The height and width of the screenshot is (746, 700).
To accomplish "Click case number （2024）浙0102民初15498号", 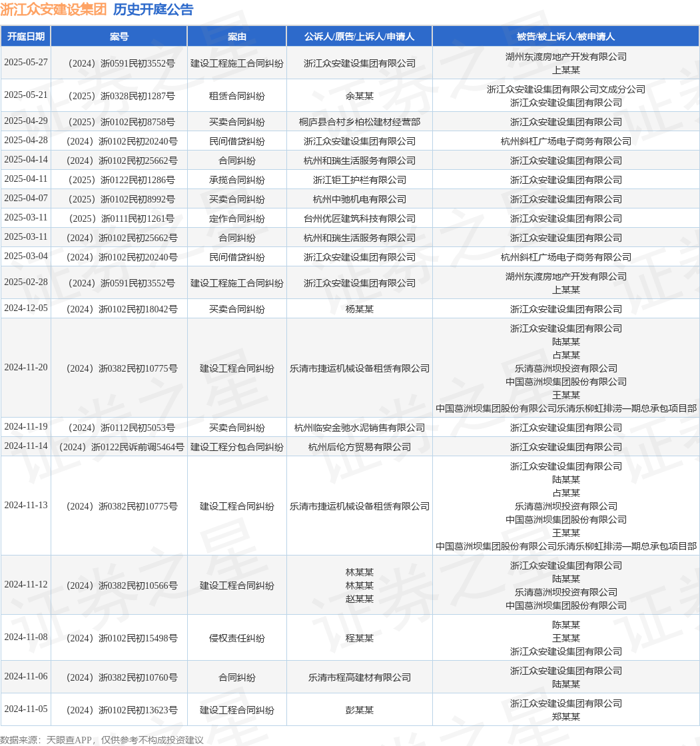I will click(119, 639).
